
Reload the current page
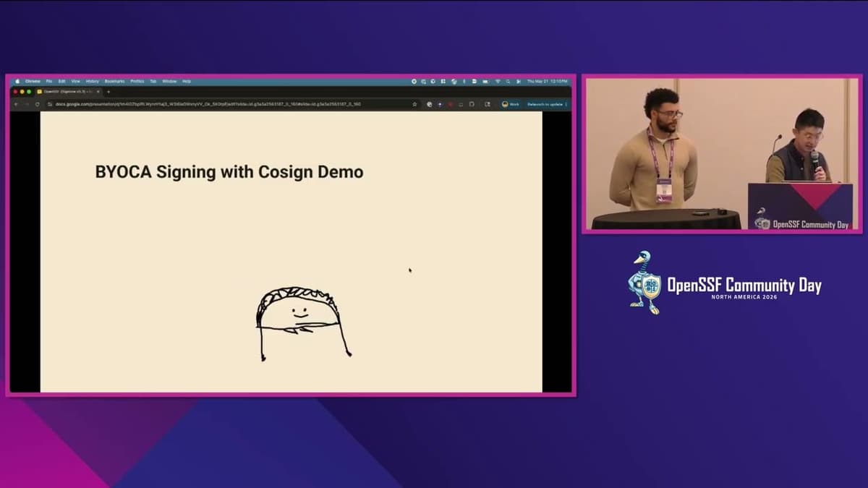click(x=37, y=104)
